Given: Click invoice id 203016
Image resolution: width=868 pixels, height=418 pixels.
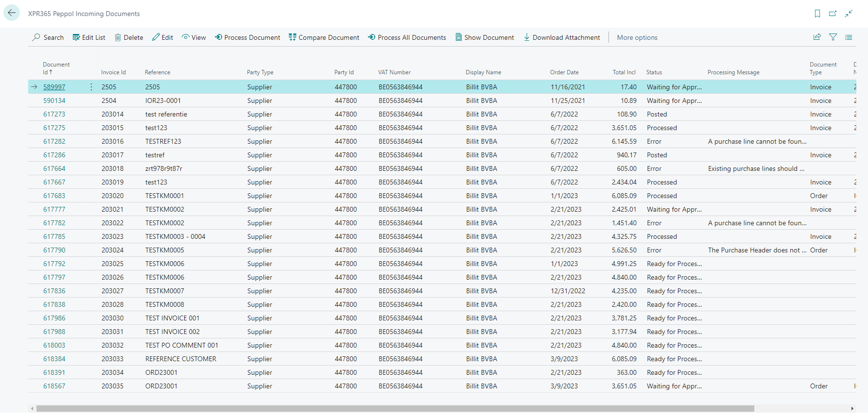Looking at the screenshot, I should (113, 141).
